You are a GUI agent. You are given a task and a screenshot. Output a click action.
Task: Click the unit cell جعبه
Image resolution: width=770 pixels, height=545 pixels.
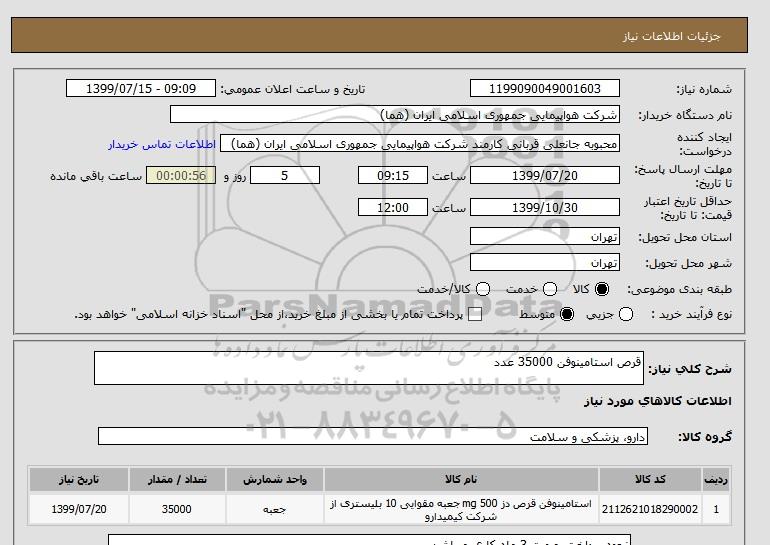point(275,510)
